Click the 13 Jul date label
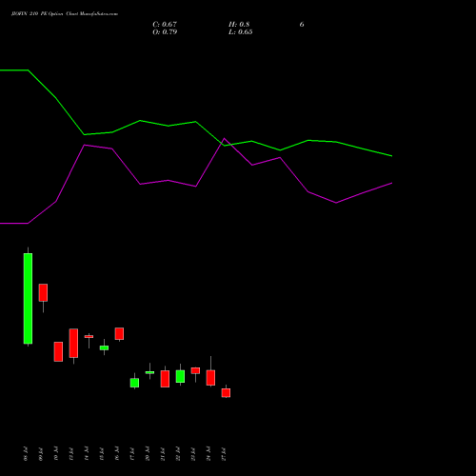This screenshot has height=476, width=476. pyautogui.click(x=71, y=454)
